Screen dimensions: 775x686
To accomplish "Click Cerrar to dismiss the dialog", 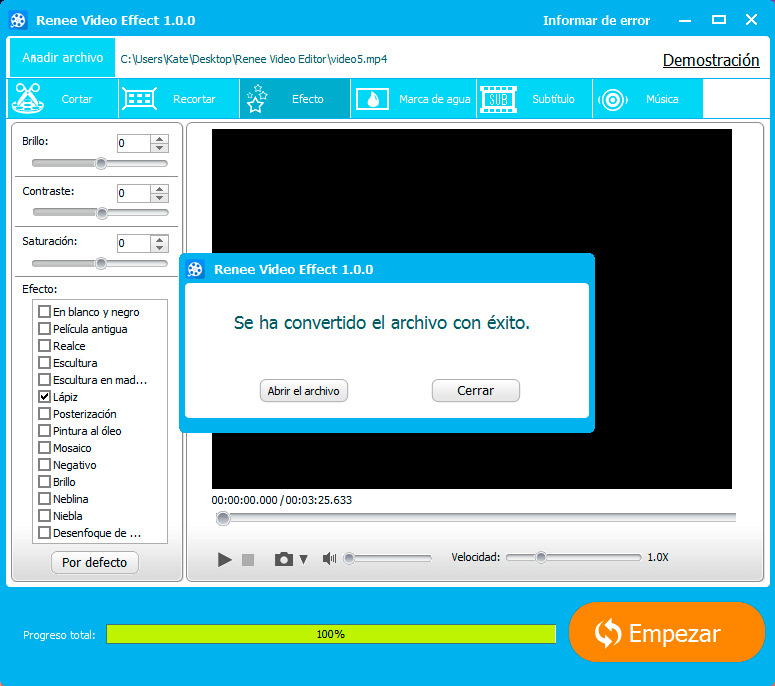I will click(475, 390).
